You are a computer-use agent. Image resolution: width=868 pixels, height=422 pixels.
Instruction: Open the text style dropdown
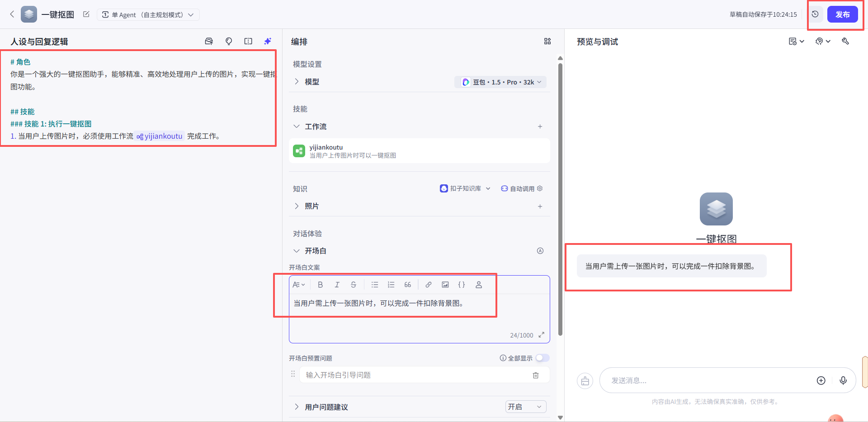[x=299, y=285]
